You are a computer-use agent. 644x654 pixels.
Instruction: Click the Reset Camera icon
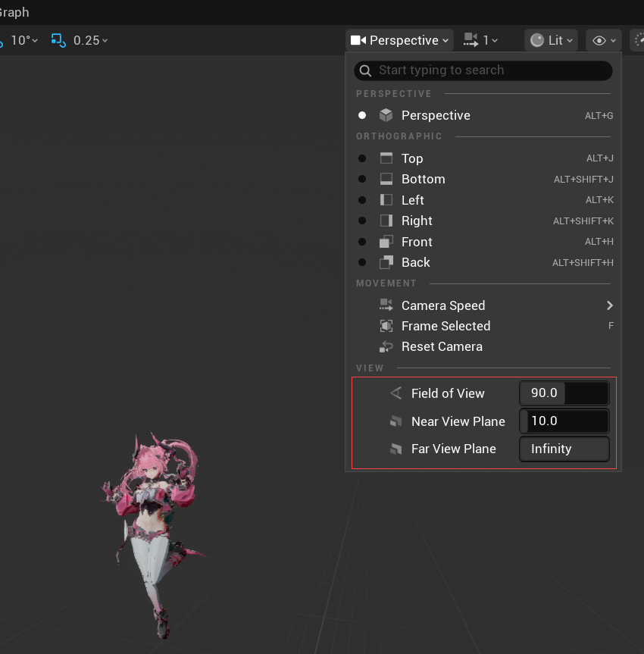pos(386,347)
